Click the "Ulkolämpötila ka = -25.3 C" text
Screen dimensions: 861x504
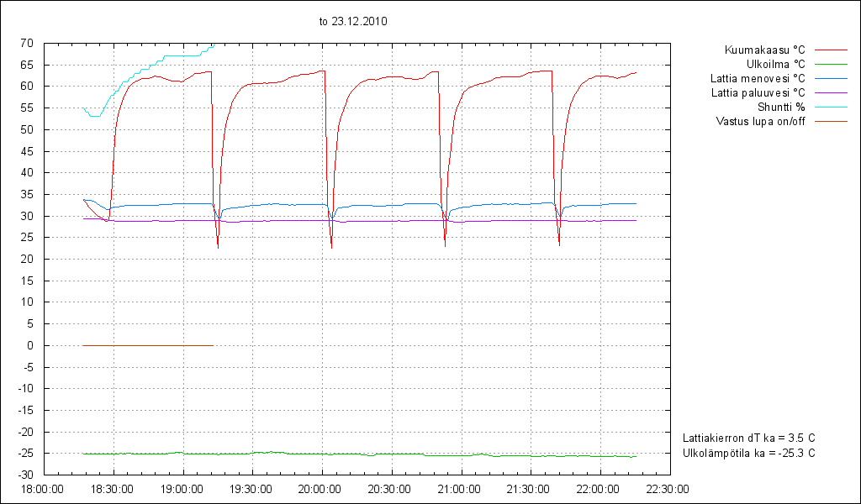749,453
